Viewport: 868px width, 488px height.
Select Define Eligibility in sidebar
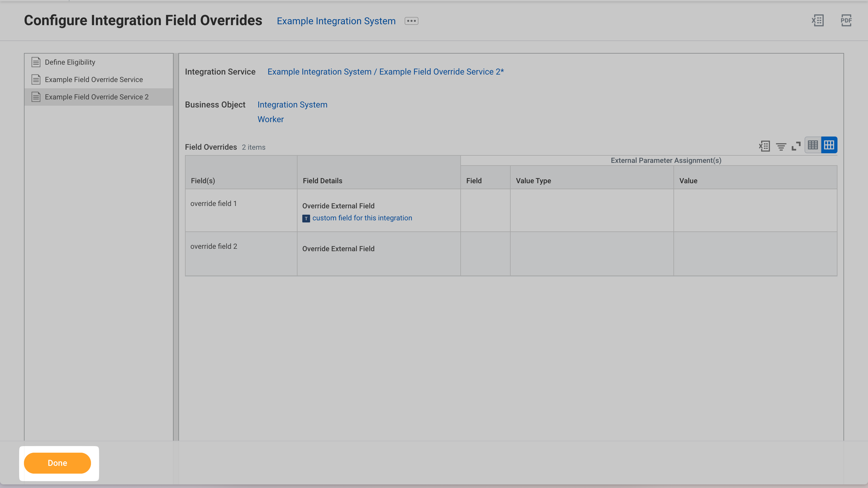point(70,62)
